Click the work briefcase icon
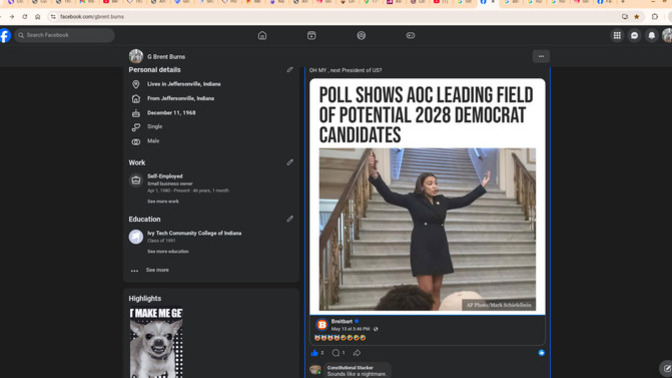Screen dimensions: 672x378 click(136, 180)
